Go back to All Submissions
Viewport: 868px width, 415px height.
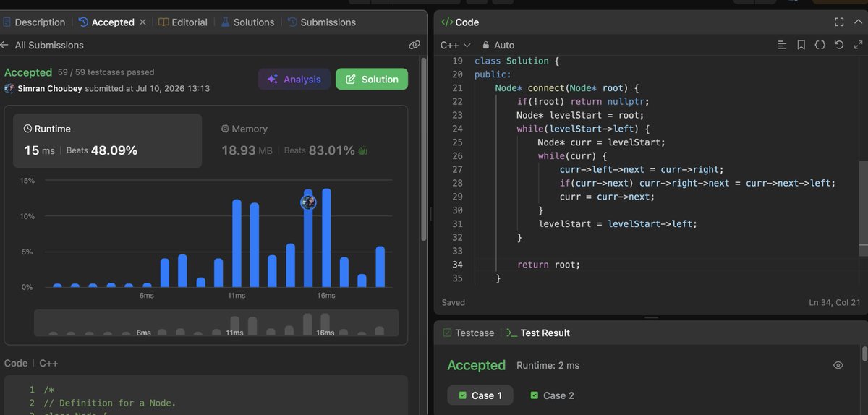click(43, 45)
